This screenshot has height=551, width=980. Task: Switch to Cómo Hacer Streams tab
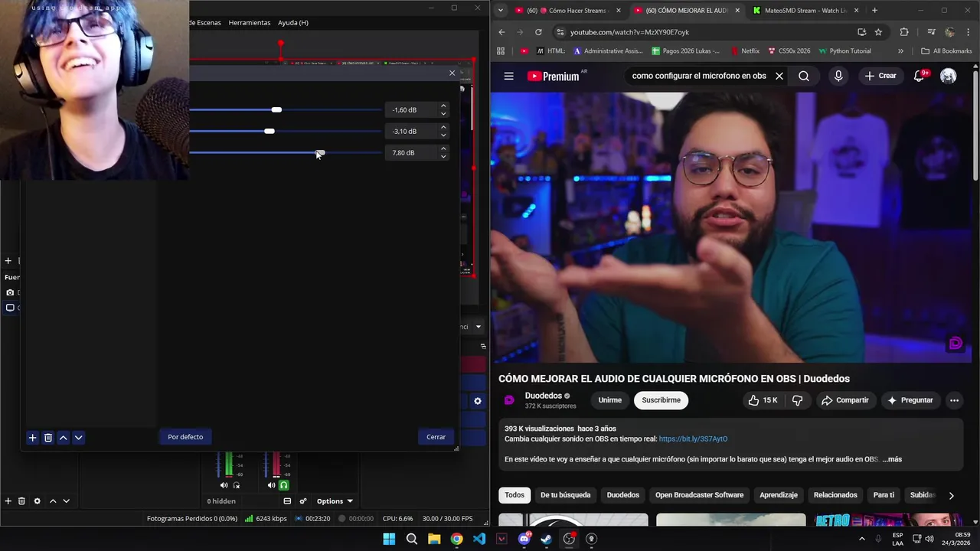tap(567, 11)
